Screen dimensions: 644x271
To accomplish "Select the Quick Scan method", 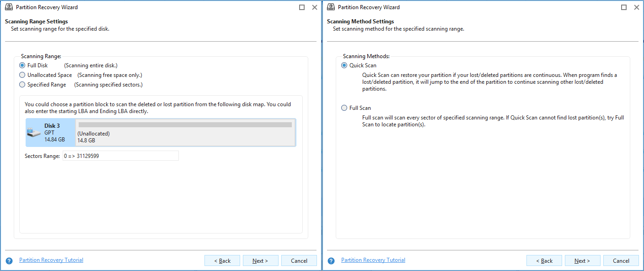I will pos(344,65).
